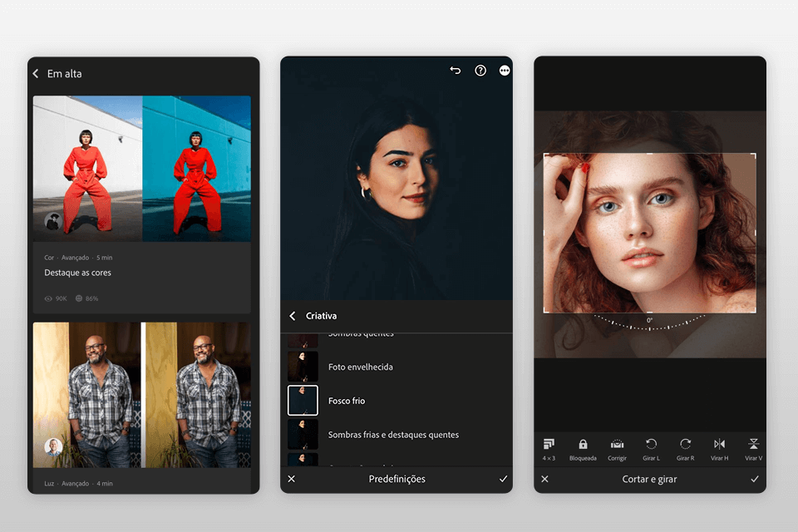Select Sombras frias e destaques quentes thumbnail
Screen dimensions: 798x532
pyautogui.click(x=303, y=434)
